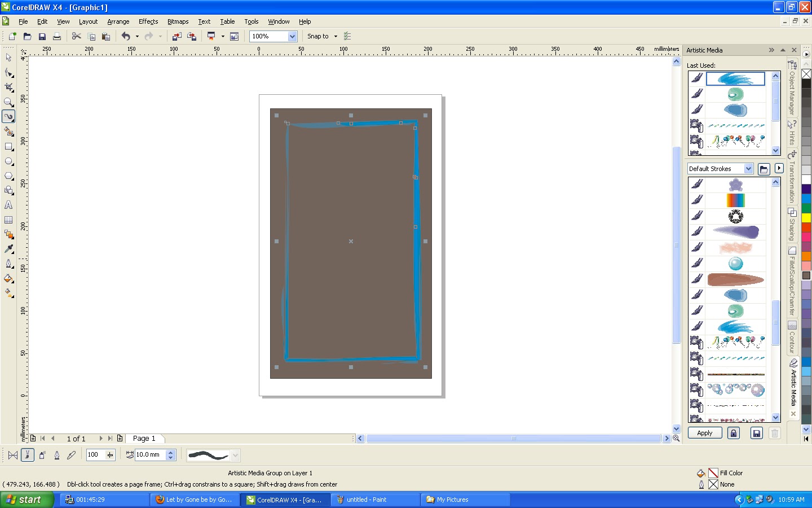Viewport: 812px width, 508px height.
Task: Open the zoom level dropdown
Action: coord(292,36)
